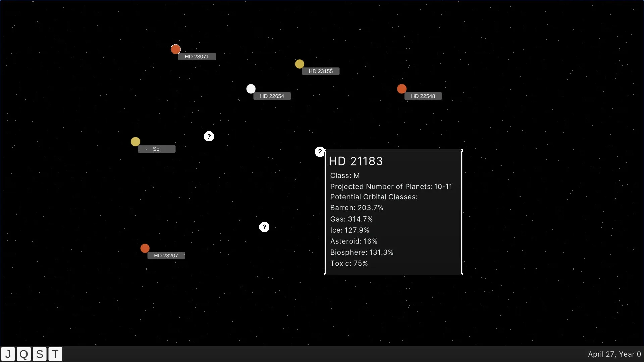Click the HD 22654 name label
644x362 pixels.
[x=272, y=96]
